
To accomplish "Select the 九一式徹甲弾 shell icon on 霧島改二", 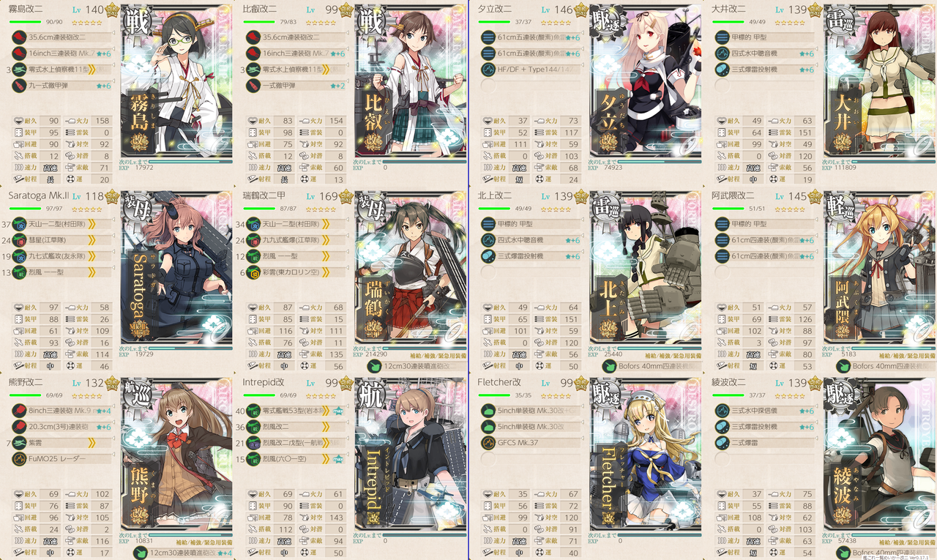I will click(19, 86).
